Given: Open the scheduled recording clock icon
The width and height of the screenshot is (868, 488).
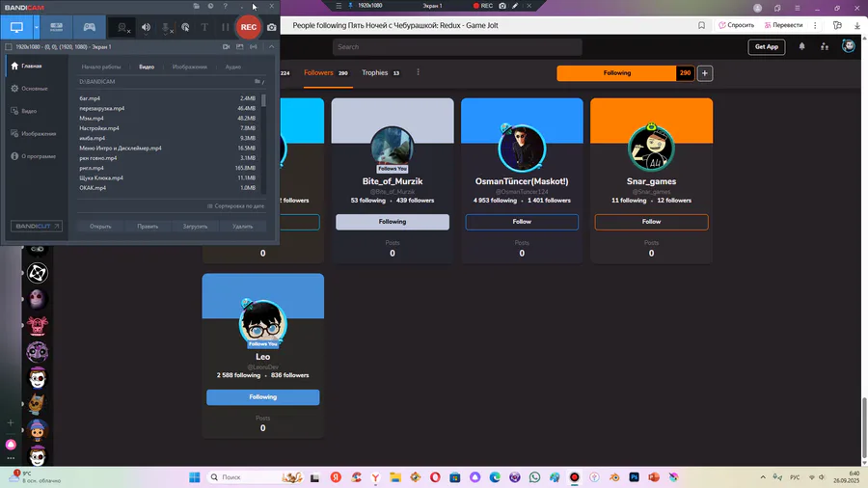Looking at the screenshot, I should (210, 6).
